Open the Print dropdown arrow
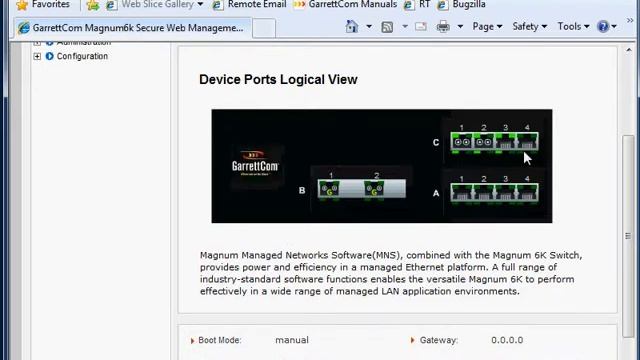 [460, 27]
